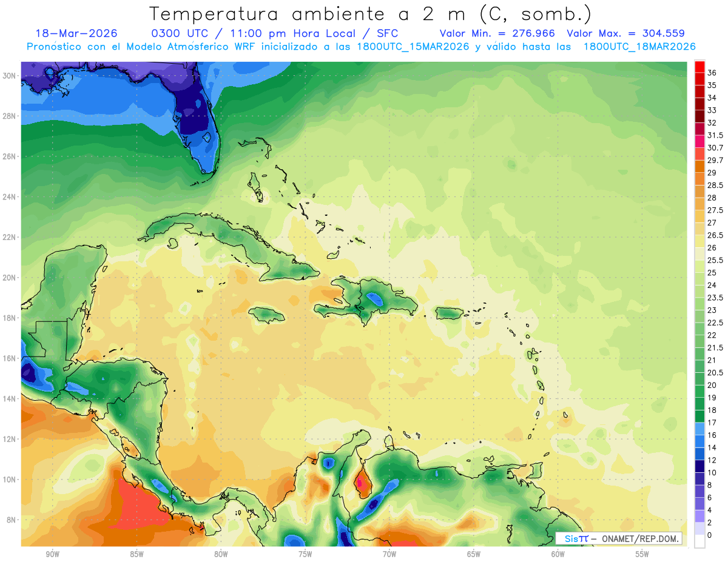Click the '18N' latitude axis label
Viewport: 728px width, 562px height.
click(10, 318)
